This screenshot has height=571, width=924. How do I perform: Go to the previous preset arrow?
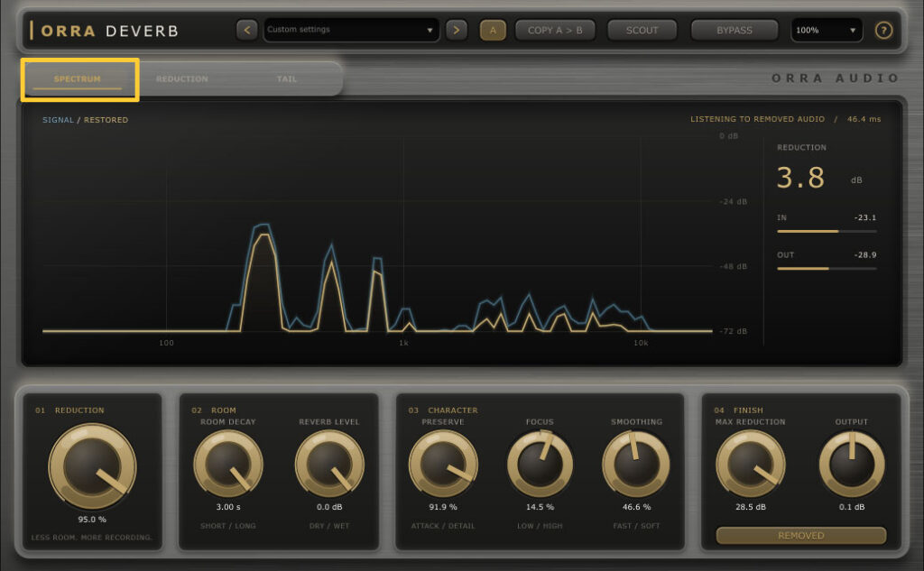point(247,30)
